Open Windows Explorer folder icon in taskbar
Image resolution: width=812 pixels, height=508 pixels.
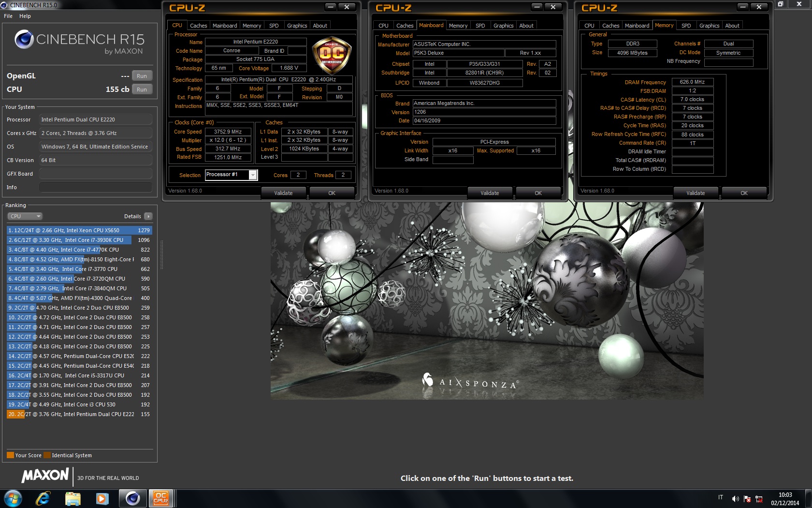coord(73,498)
